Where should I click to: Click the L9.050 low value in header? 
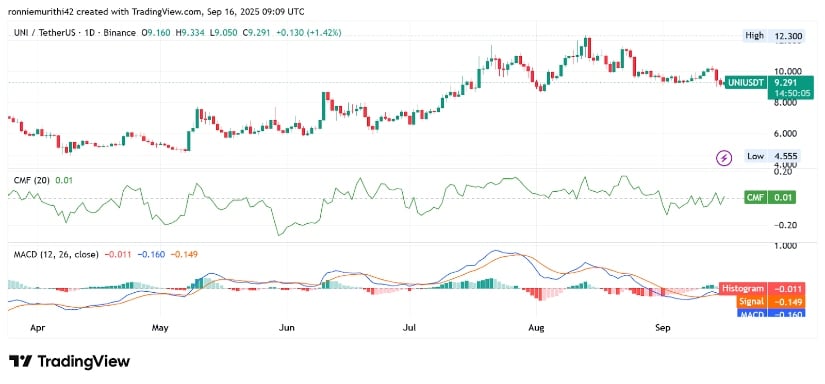224,33
